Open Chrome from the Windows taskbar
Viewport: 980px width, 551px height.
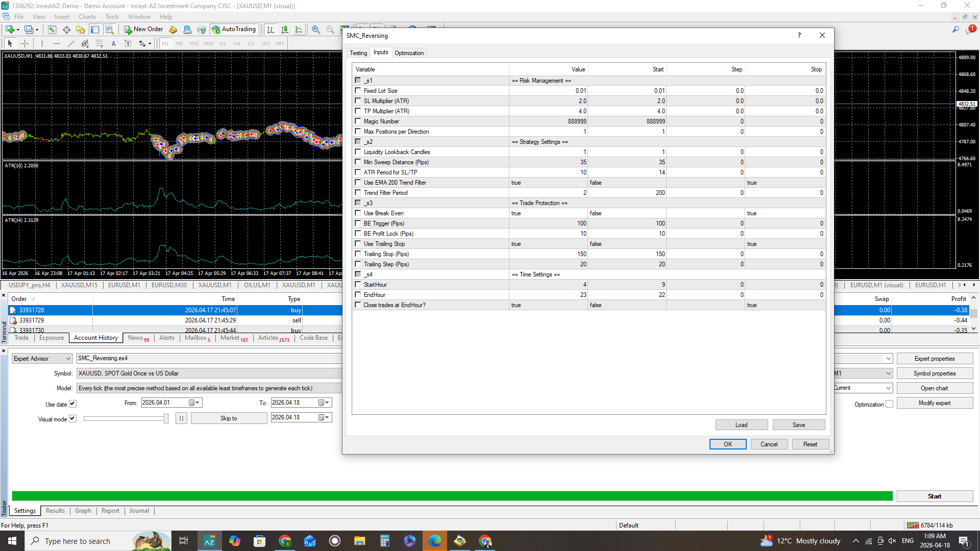[285, 541]
